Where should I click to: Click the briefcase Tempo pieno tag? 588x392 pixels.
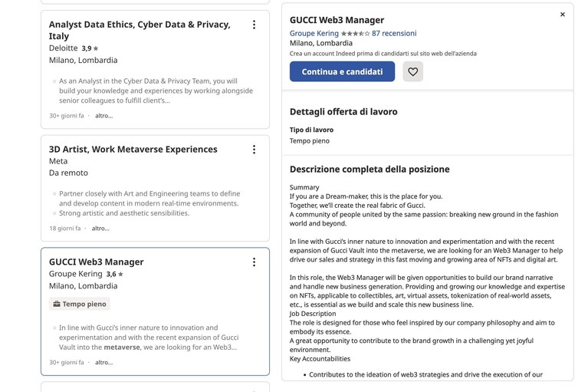pyautogui.click(x=80, y=304)
